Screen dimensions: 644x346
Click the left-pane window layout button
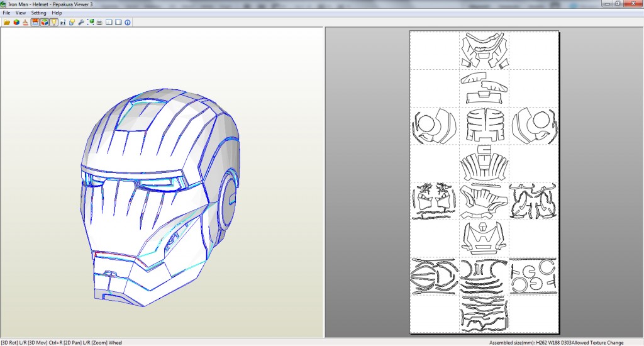click(109, 22)
